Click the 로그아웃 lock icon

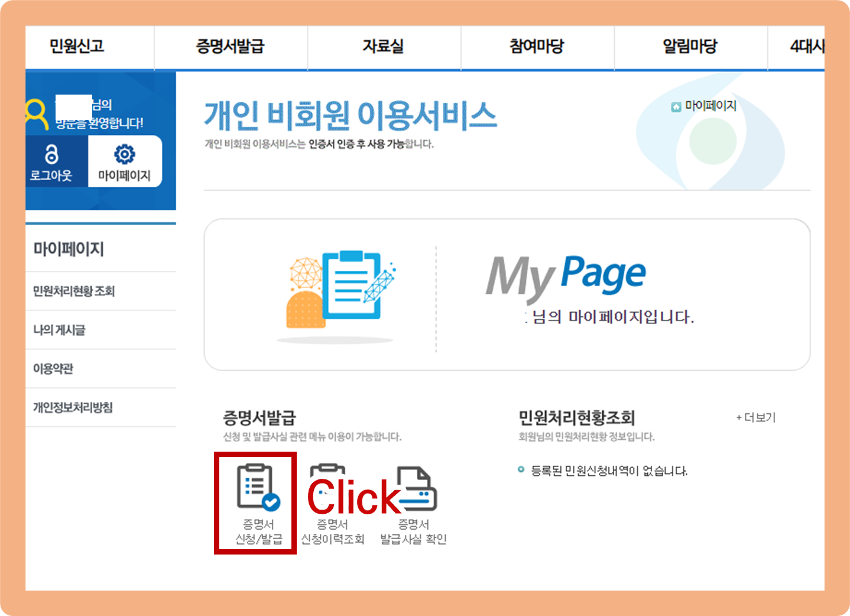coord(51,154)
